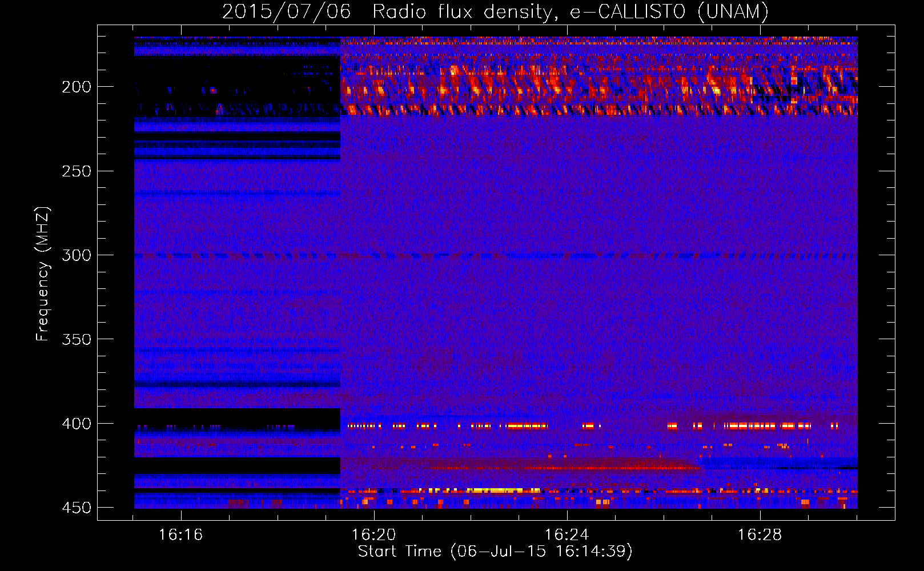The width and height of the screenshot is (924, 571).
Task: Click the 450 frequency tick label
Action: point(77,508)
